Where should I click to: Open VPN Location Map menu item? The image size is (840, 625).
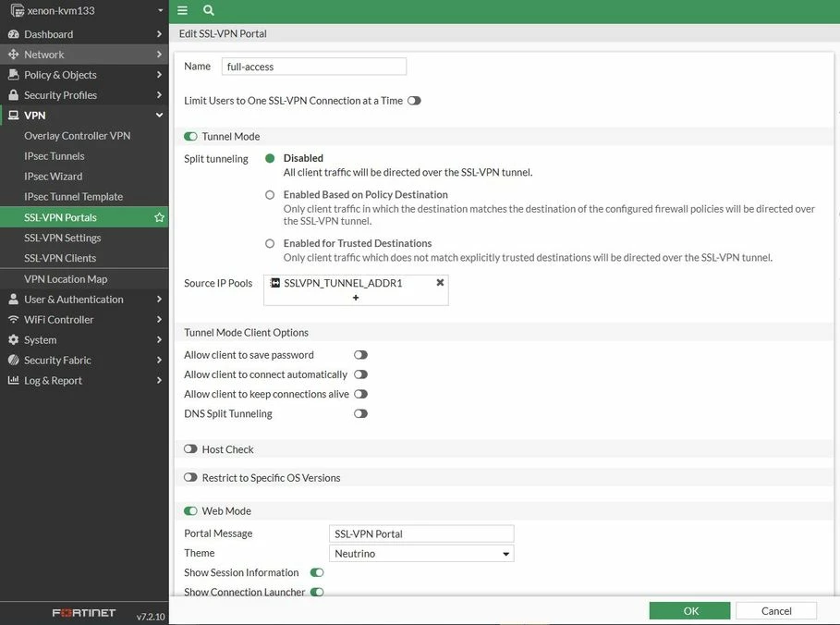[84, 278]
